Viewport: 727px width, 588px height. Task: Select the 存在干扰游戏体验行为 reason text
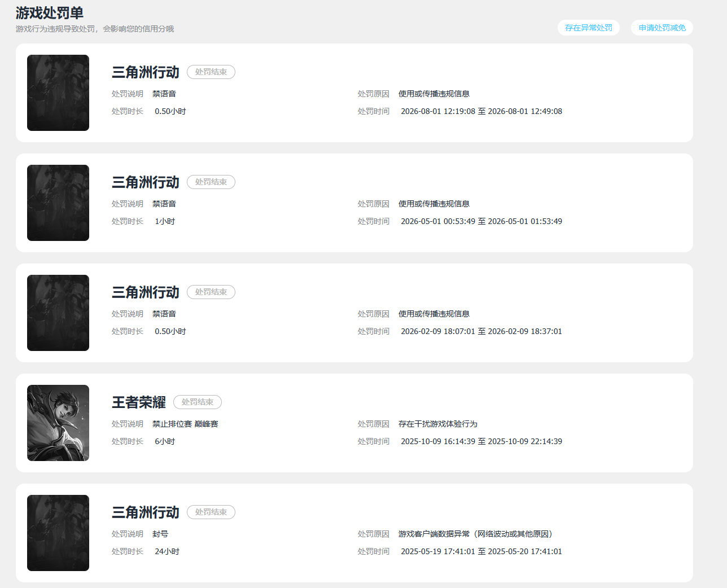pyautogui.click(x=438, y=424)
